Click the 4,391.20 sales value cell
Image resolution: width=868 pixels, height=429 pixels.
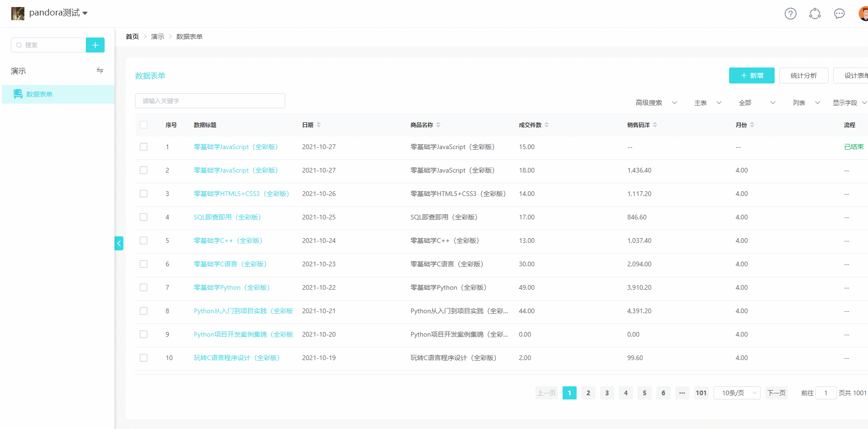[x=639, y=311]
